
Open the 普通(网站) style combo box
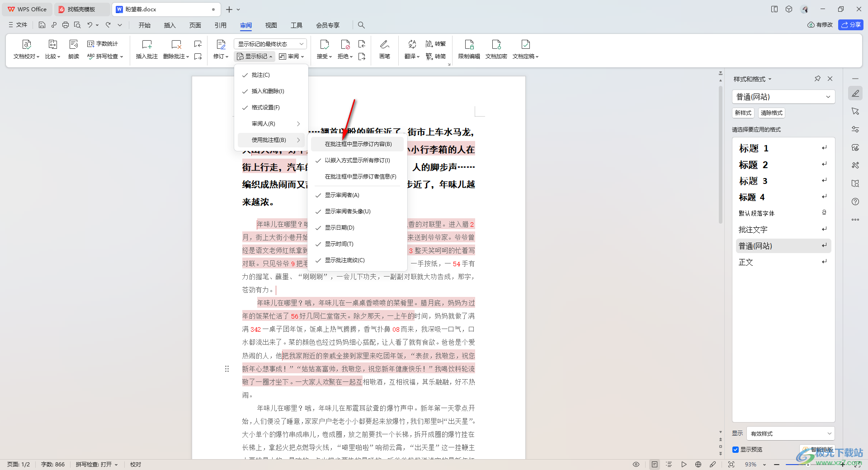(783, 97)
